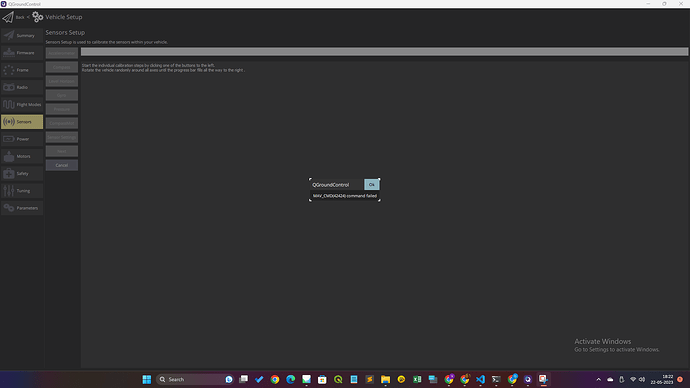Show hidden system tray icons
The image size is (690, 388).
(x=598, y=379)
